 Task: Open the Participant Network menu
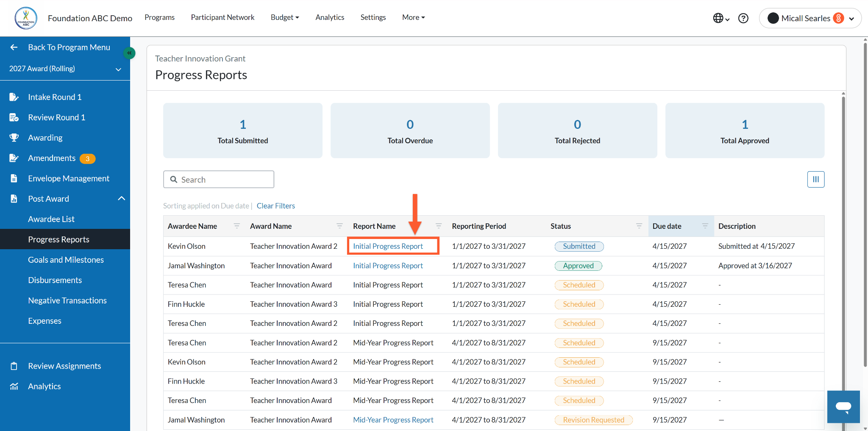pyautogui.click(x=223, y=17)
